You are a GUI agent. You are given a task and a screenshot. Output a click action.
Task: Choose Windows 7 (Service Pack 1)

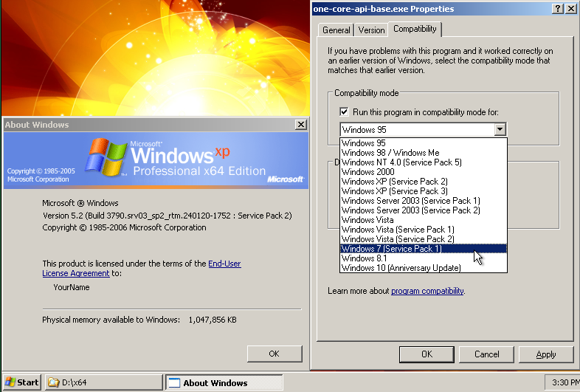[423, 249]
